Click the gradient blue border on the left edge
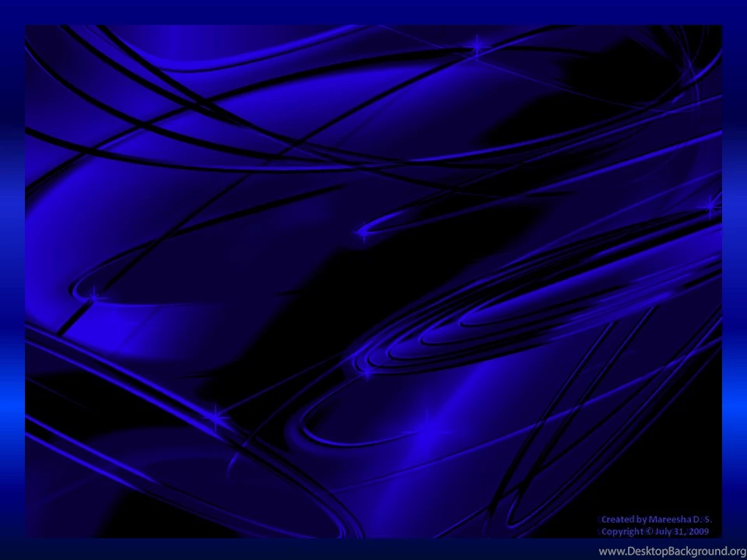Screen dimensions: 747x560 tap(9, 280)
